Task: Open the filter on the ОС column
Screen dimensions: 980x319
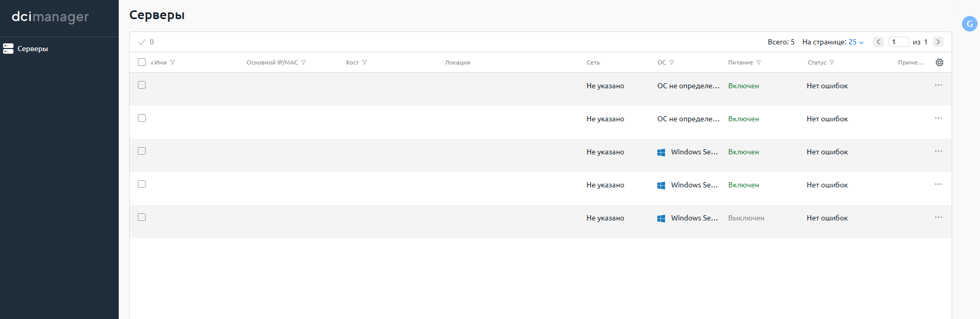Action: (x=672, y=62)
